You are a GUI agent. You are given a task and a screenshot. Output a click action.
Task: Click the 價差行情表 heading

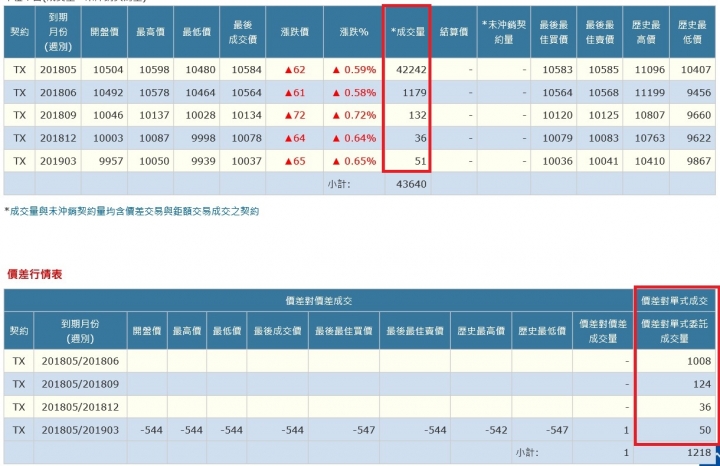click(x=34, y=274)
